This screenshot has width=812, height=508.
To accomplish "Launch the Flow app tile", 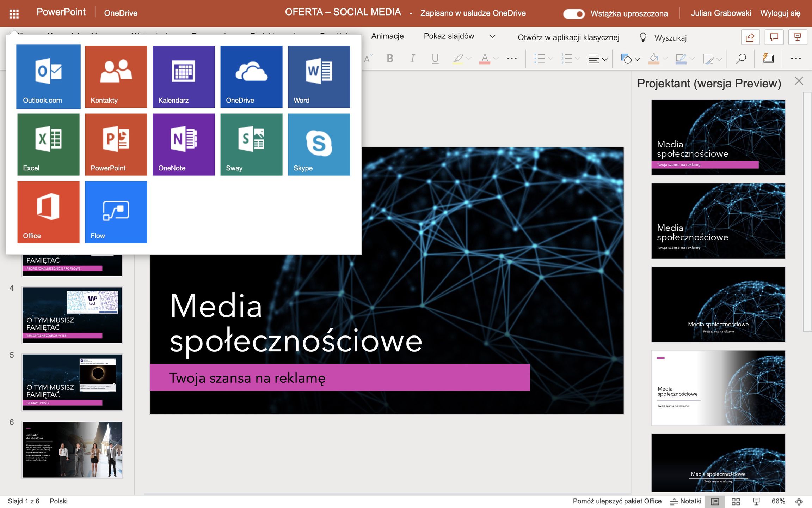I will point(116,212).
